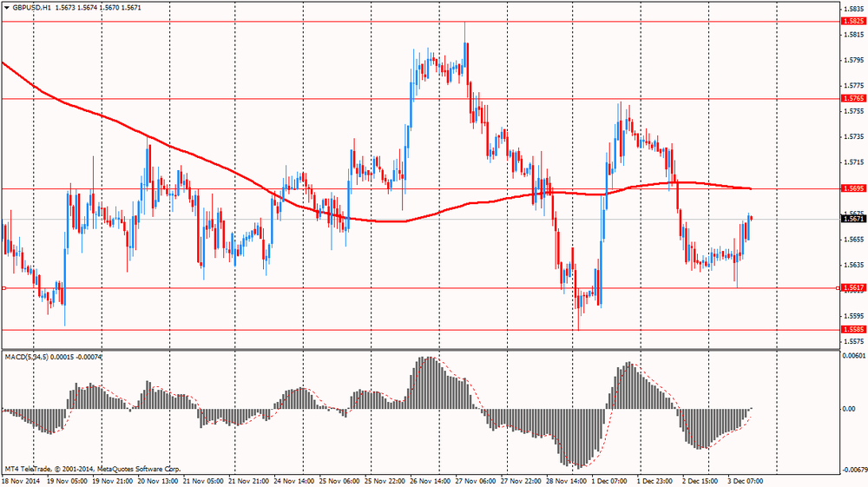The width and height of the screenshot is (868, 487).
Task: Click the GBPUSD,H1 chart title text
Action: tap(32, 8)
